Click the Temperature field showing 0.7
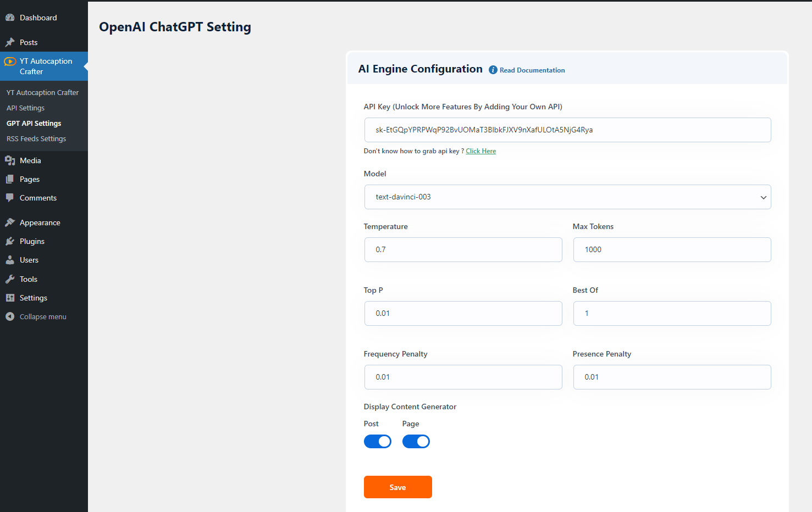 pos(463,250)
